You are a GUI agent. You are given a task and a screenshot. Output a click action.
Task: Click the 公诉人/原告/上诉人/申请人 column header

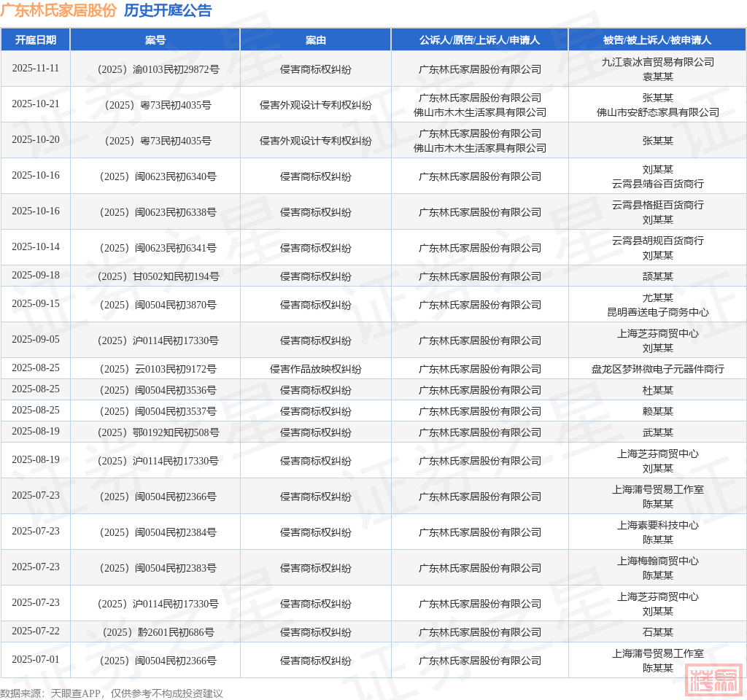tap(479, 40)
